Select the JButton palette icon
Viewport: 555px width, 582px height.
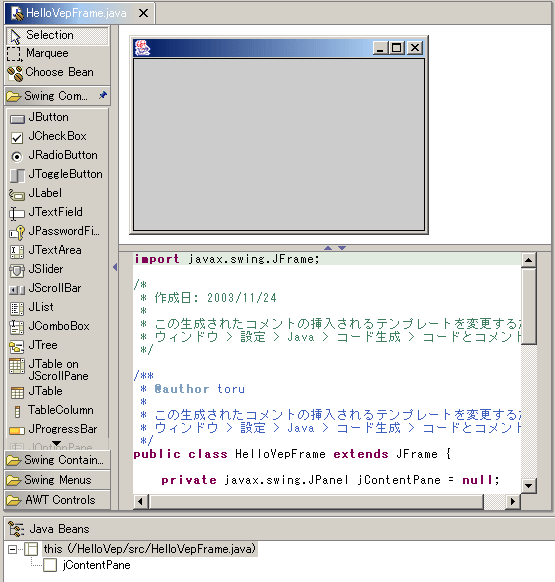(17, 119)
